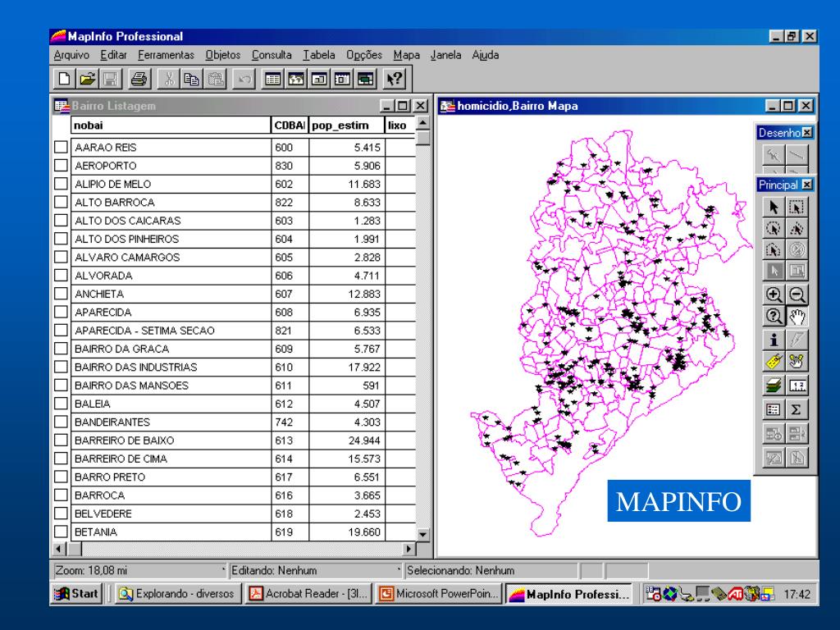Open the Ajuda menu
The width and height of the screenshot is (840, 630).
point(486,55)
